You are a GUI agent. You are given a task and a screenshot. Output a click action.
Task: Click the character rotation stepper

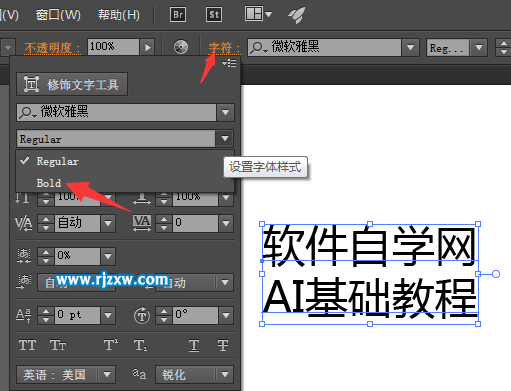[x=164, y=315]
